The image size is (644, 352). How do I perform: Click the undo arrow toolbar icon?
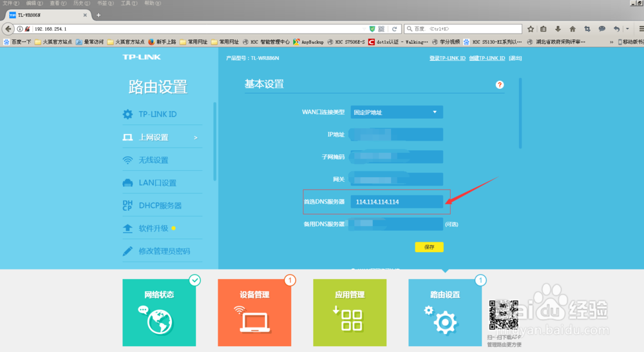pyautogui.click(x=616, y=29)
